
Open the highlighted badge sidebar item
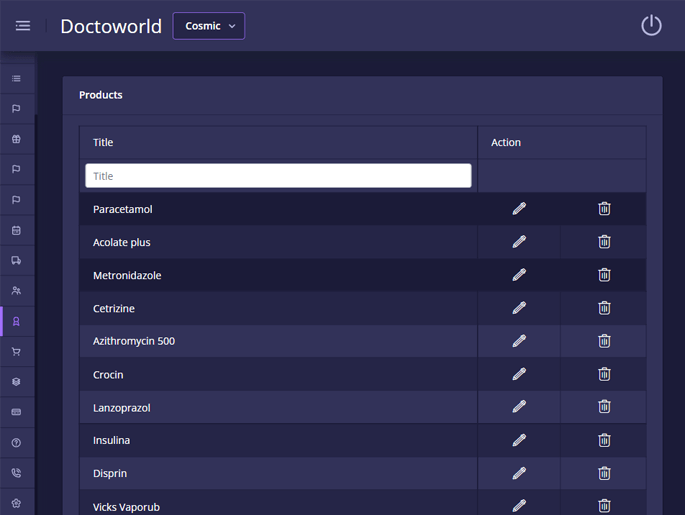[x=16, y=321]
